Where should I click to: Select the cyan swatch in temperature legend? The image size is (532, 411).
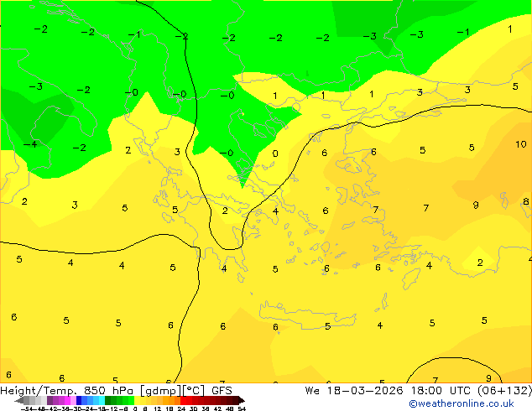[x=102, y=400]
